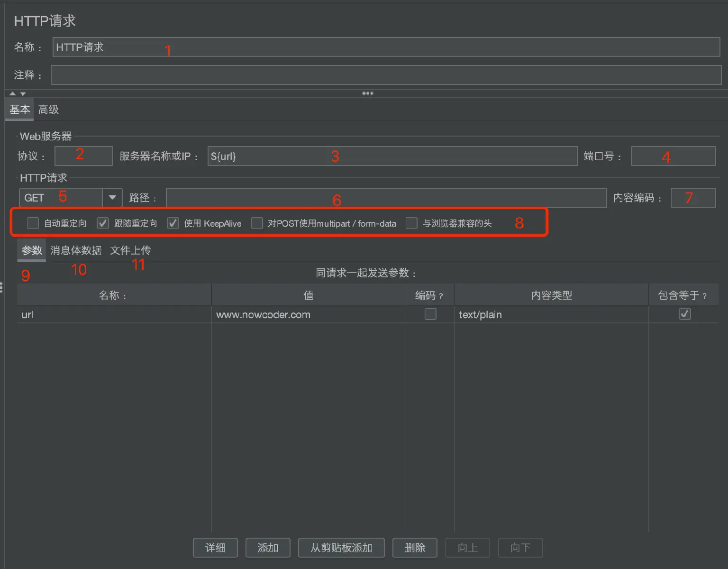
Task: Click the 从剪贴板添加 button
Action: point(341,548)
